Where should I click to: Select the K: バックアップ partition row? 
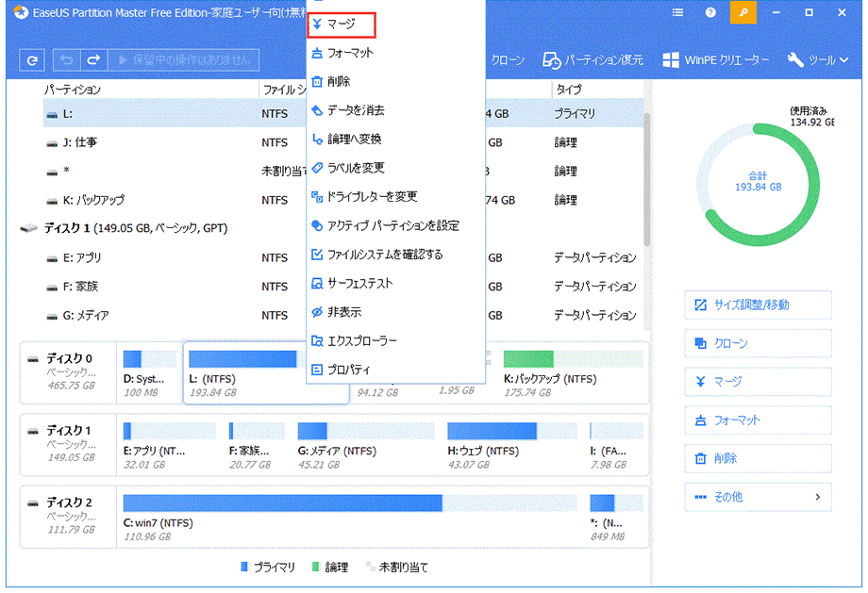[343, 200]
